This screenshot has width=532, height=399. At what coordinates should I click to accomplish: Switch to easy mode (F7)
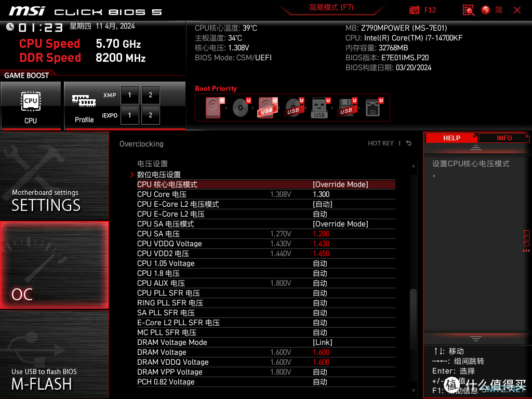point(331,7)
